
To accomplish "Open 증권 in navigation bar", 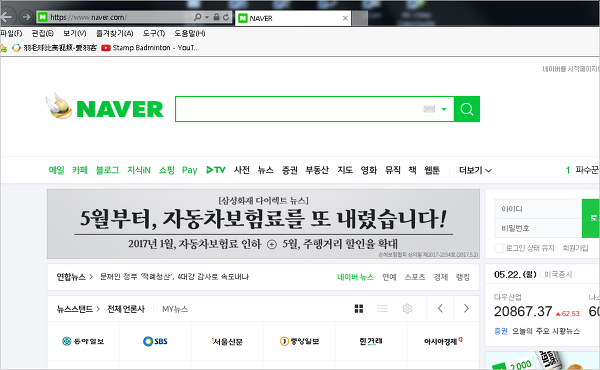I will click(290, 170).
